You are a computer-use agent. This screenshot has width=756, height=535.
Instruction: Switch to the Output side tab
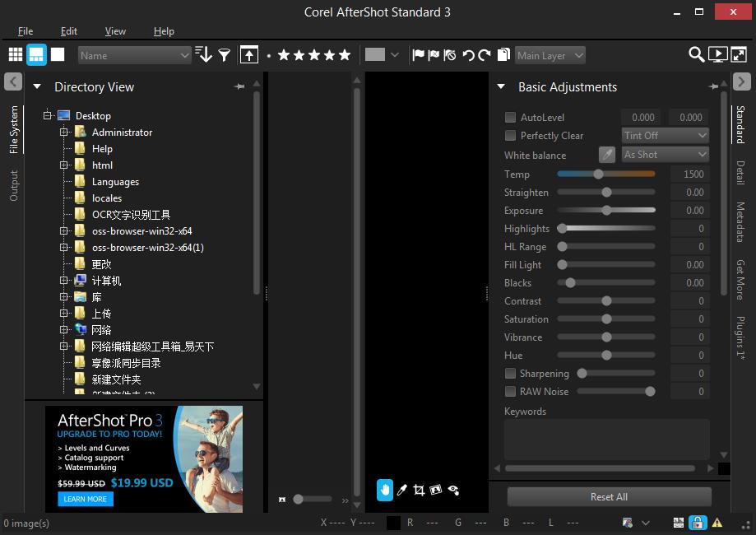click(13, 185)
